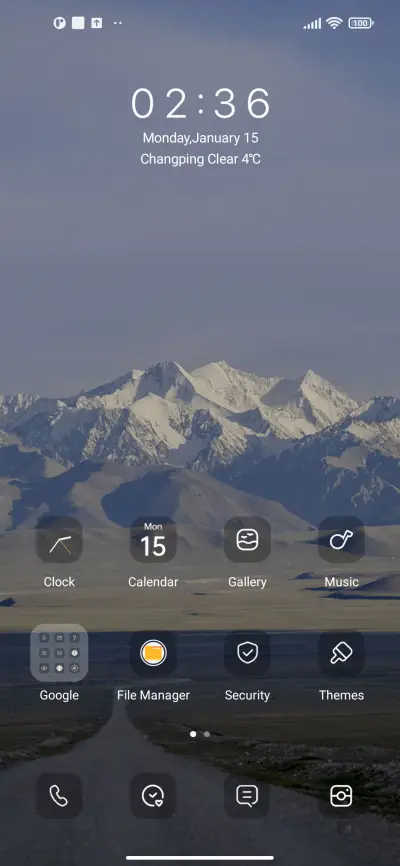Open the Google apps folder
400x866 pixels.
click(x=59, y=653)
